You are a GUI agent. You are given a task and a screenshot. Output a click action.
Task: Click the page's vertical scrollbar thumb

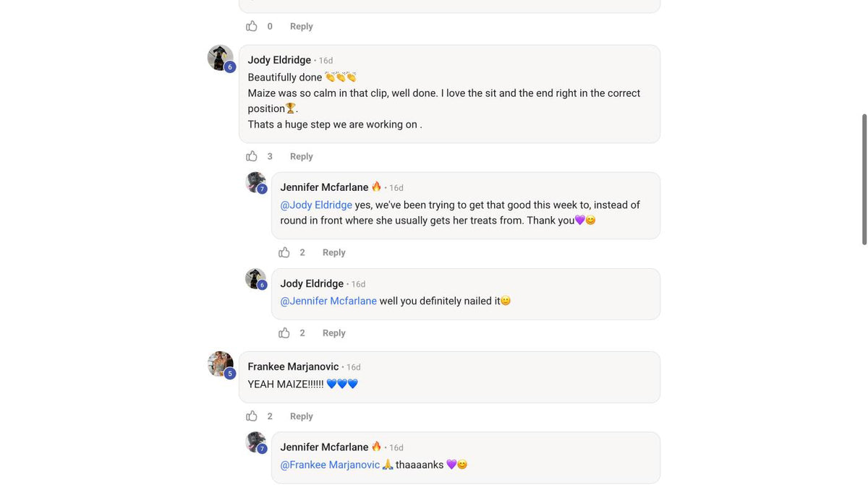(864, 179)
